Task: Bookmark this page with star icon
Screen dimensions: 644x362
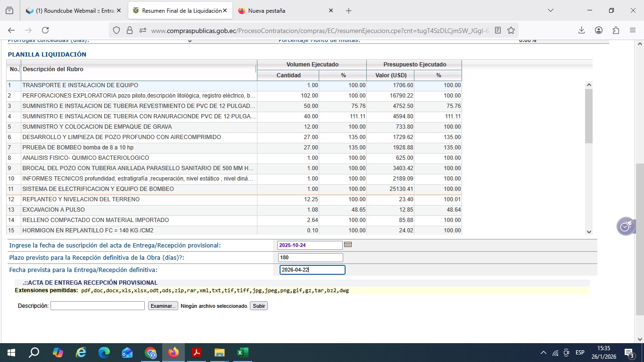Action: 511,30
